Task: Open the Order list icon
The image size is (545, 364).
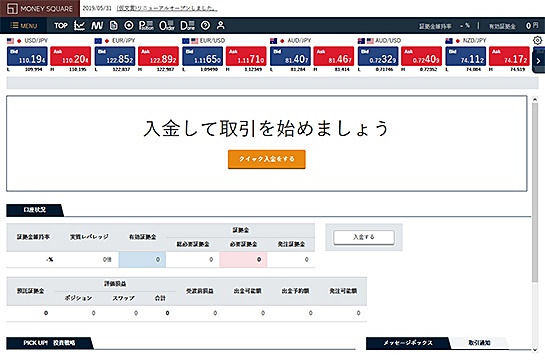Action: pyautogui.click(x=167, y=25)
